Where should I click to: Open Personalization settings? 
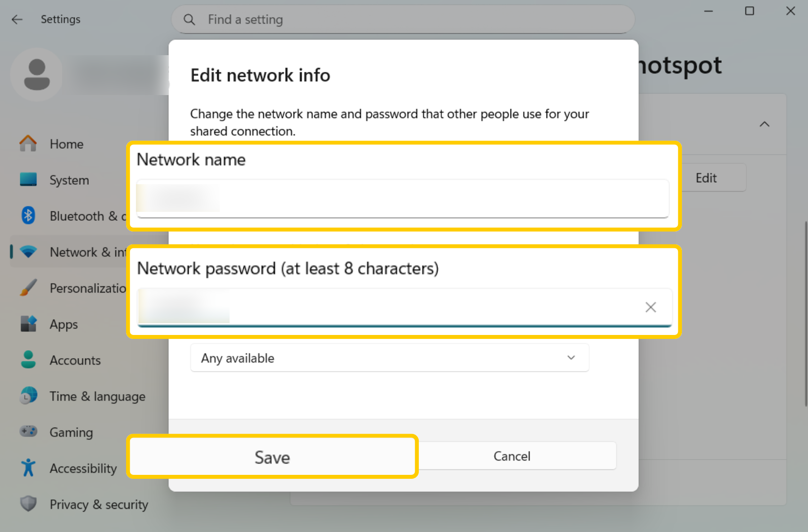pos(29,288)
